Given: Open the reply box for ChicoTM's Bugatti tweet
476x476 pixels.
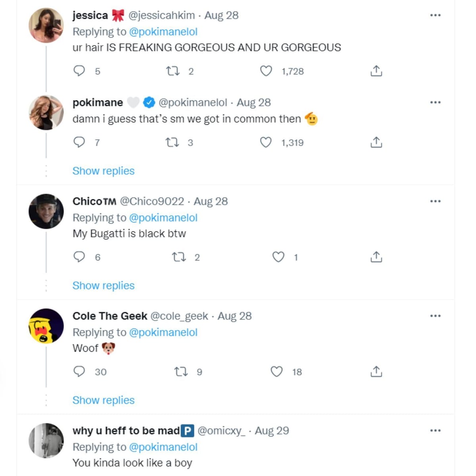Looking at the screenshot, I should point(79,257).
